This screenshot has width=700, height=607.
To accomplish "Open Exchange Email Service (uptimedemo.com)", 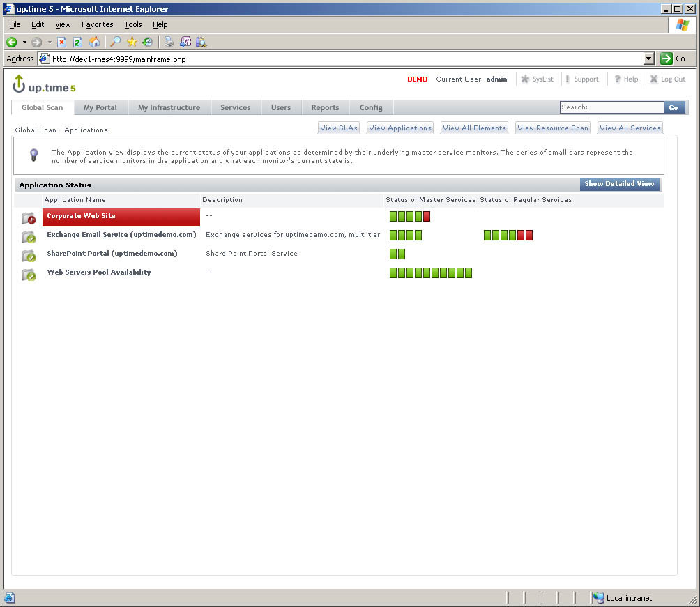I will 121,235.
